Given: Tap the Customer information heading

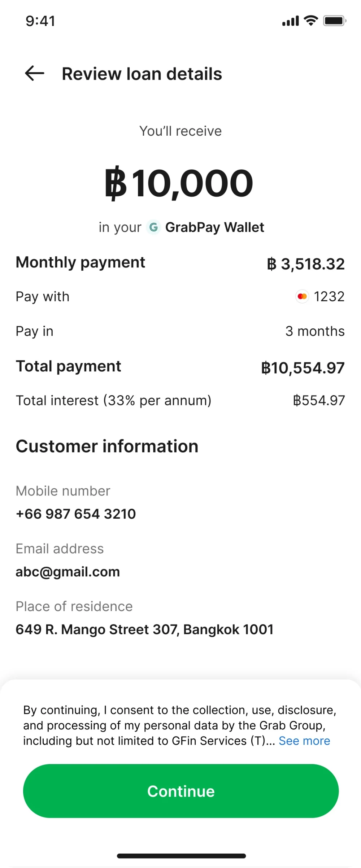Looking at the screenshot, I should (107, 446).
